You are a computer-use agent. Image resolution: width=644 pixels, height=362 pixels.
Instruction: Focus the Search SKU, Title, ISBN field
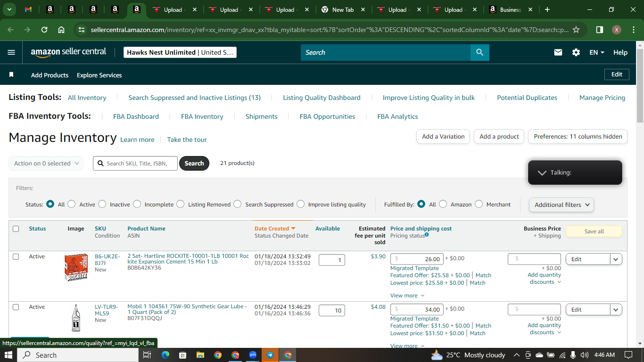[135, 163]
